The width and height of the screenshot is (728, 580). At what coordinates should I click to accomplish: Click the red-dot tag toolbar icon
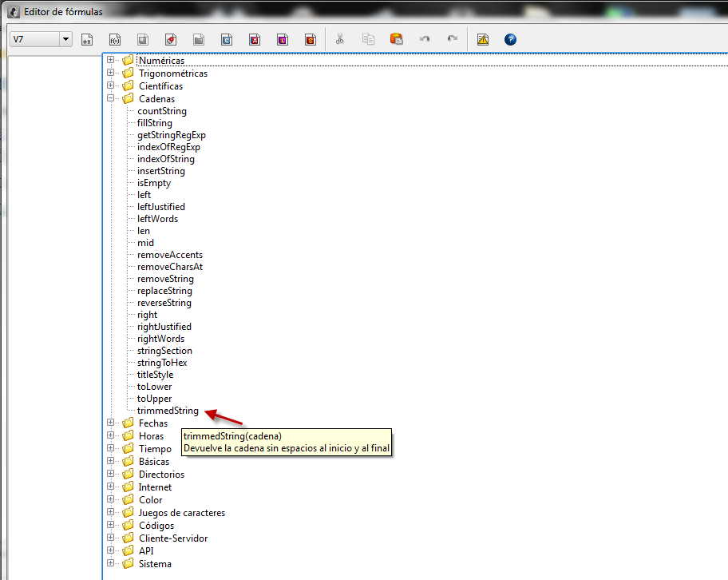[171, 39]
